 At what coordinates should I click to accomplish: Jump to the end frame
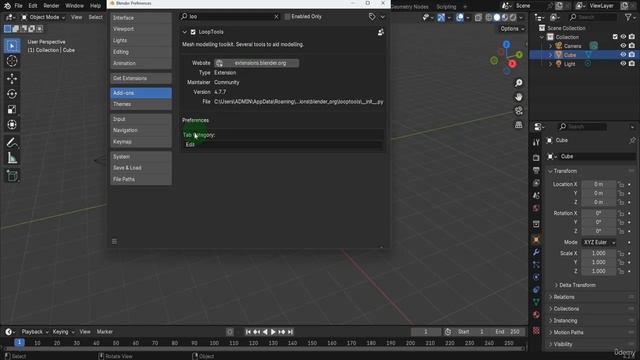(290, 332)
